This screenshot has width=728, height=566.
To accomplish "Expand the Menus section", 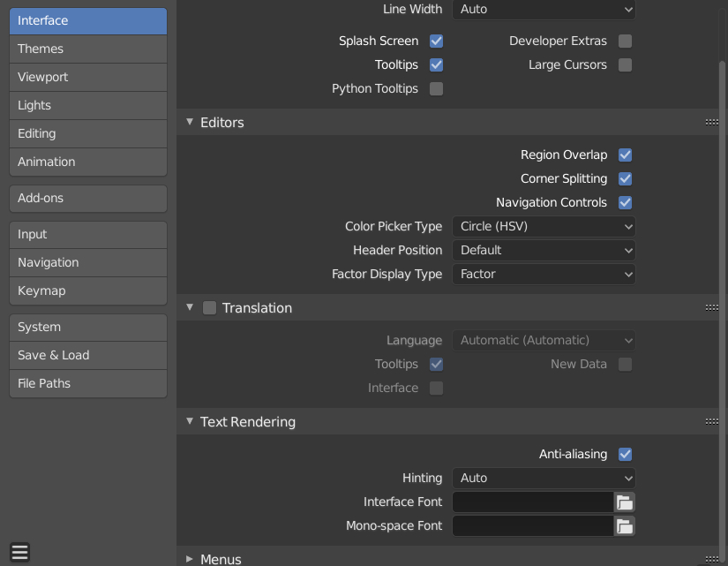I will 190,558.
